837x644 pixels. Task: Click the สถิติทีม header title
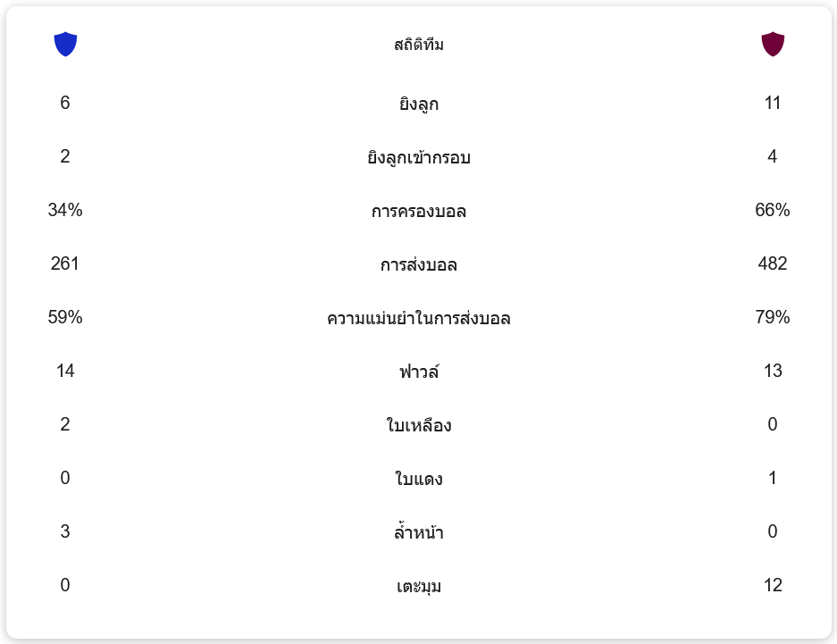(418, 45)
